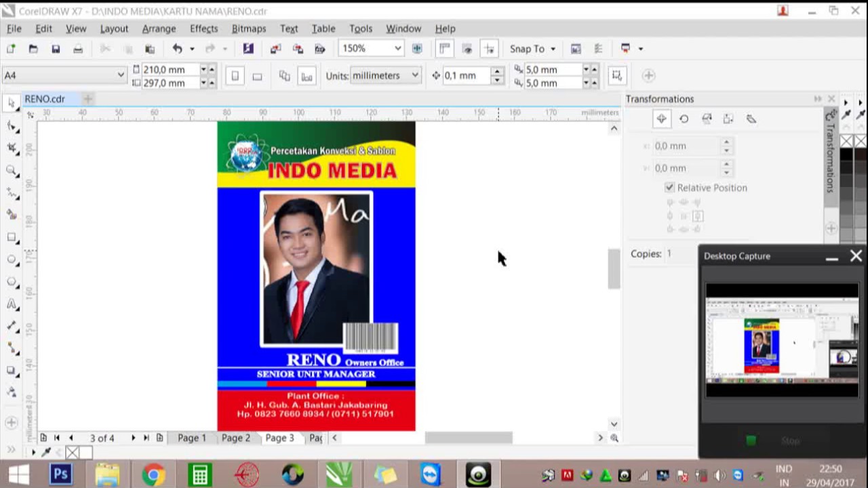Select the Text tool in the toolbox
Screen dimensions: 868x488
click(x=12, y=304)
